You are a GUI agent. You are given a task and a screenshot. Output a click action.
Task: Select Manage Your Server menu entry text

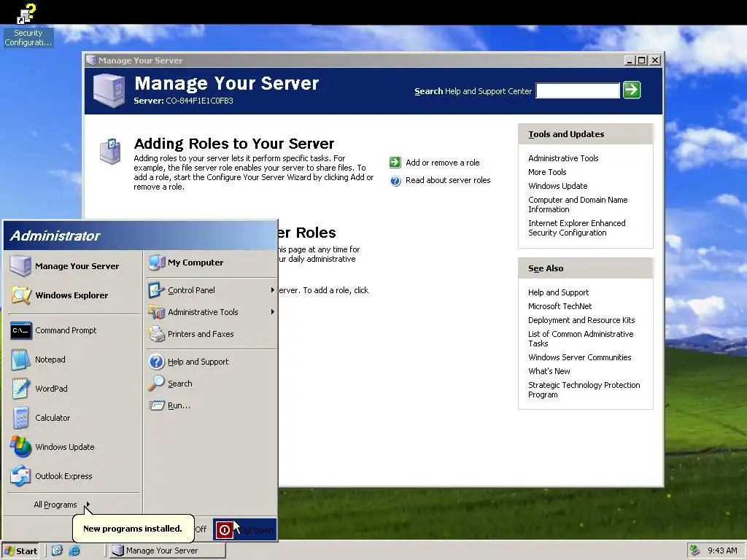pyautogui.click(x=77, y=266)
